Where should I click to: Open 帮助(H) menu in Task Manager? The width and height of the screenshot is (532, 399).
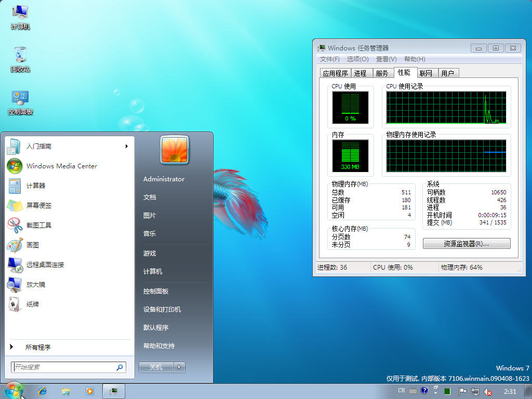[x=415, y=59]
